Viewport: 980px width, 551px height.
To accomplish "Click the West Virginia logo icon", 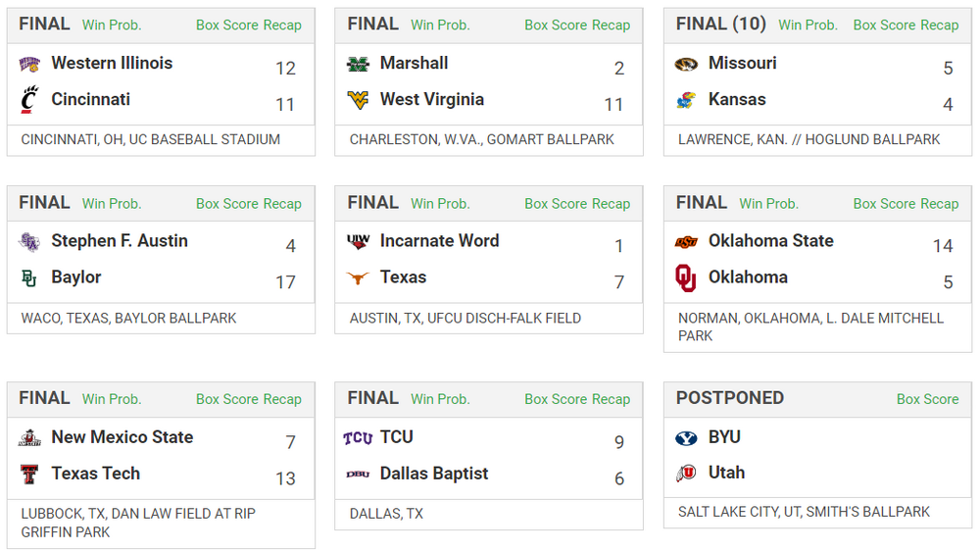I will pyautogui.click(x=358, y=100).
